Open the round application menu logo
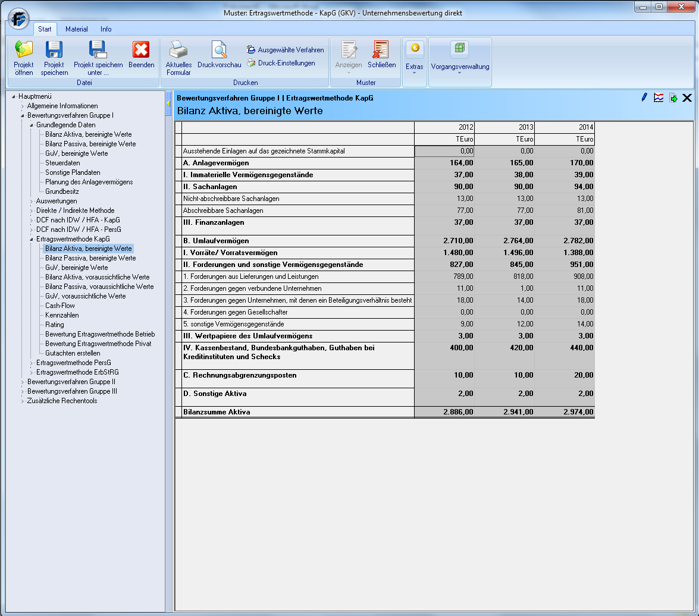Image resolution: width=699 pixels, height=616 pixels. pyautogui.click(x=18, y=18)
